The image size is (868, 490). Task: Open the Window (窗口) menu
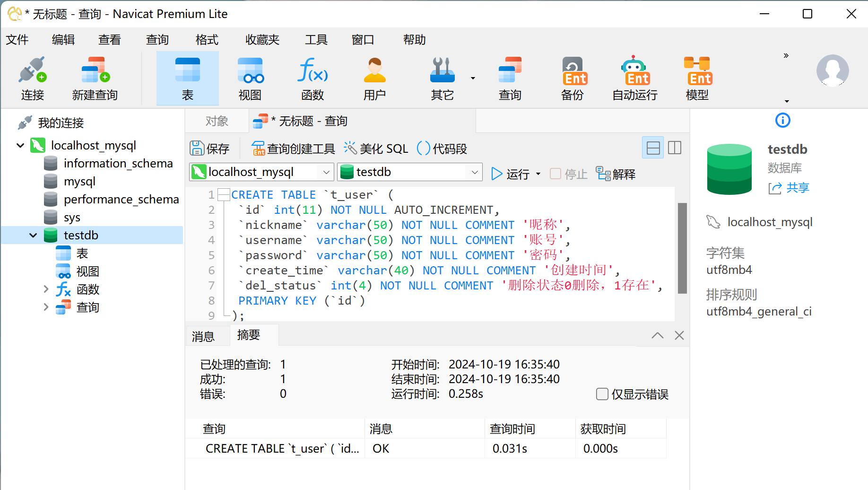pyautogui.click(x=363, y=39)
